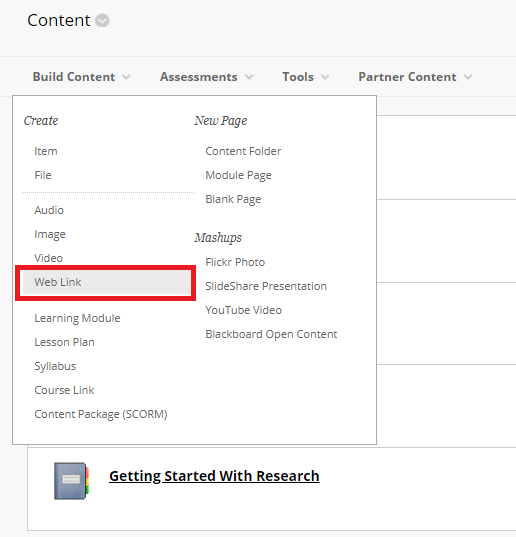Image resolution: width=516 pixels, height=537 pixels.
Task: Choose Audio from the menu
Action: [x=49, y=210]
